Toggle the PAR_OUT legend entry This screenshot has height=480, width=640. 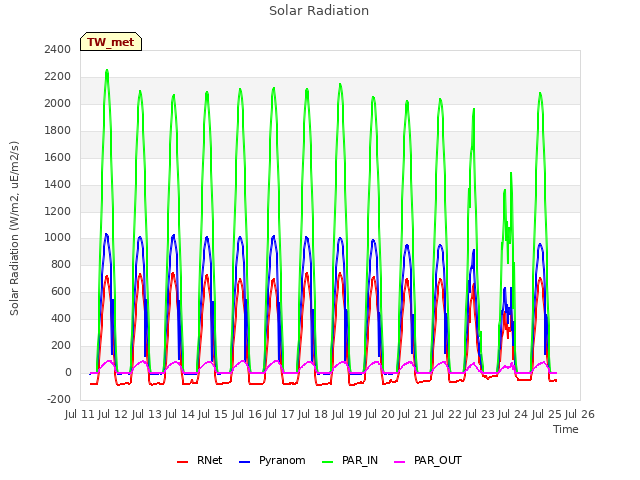click(x=428, y=460)
